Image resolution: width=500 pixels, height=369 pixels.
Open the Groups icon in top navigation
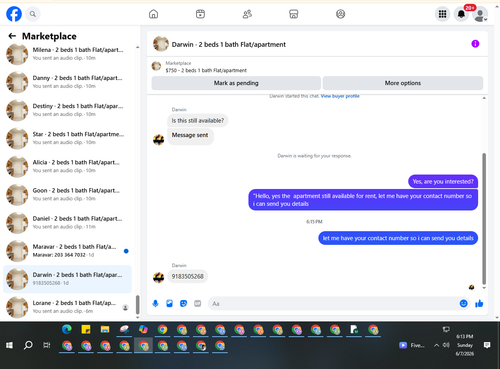click(x=340, y=14)
